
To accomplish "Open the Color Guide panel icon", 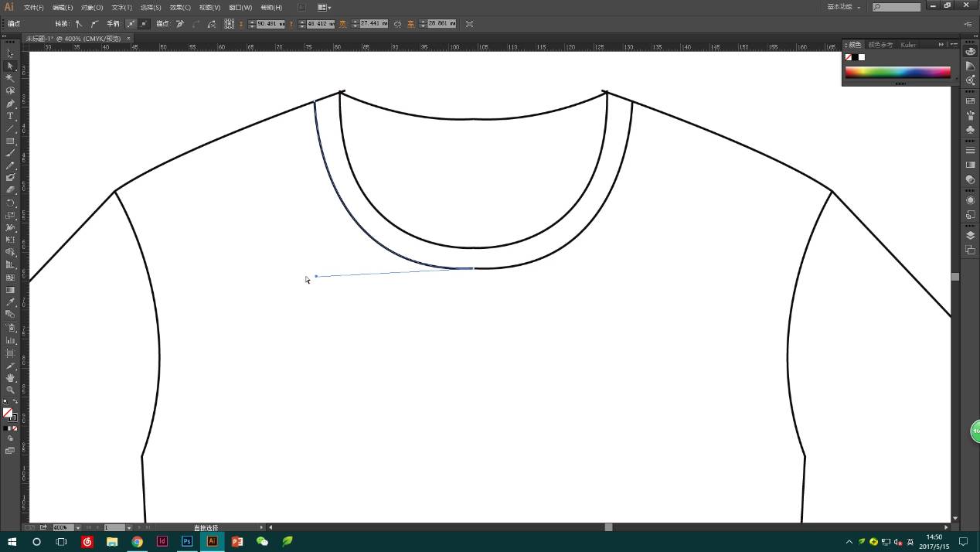I will tap(971, 66).
